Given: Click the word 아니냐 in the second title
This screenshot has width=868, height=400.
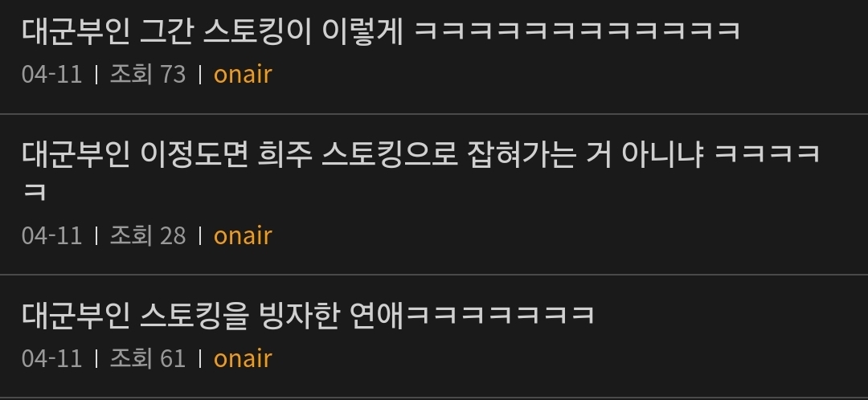Looking at the screenshot, I should tap(662, 154).
